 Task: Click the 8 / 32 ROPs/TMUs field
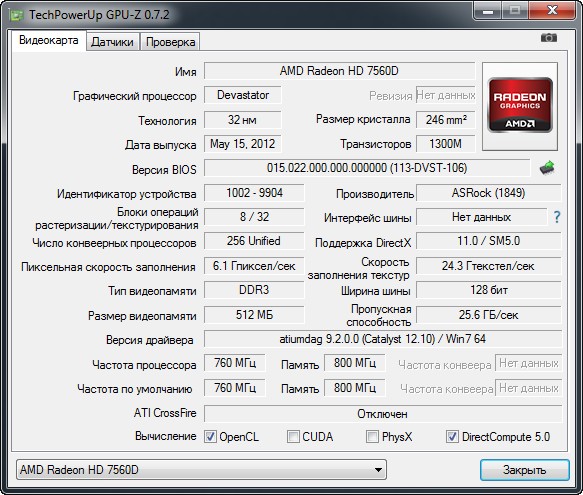(254, 217)
